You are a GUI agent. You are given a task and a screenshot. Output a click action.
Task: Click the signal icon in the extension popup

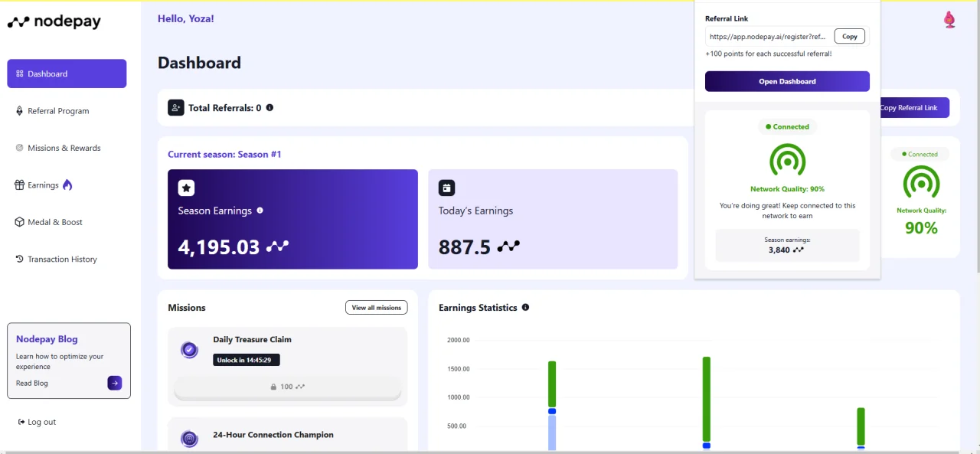[787, 160]
